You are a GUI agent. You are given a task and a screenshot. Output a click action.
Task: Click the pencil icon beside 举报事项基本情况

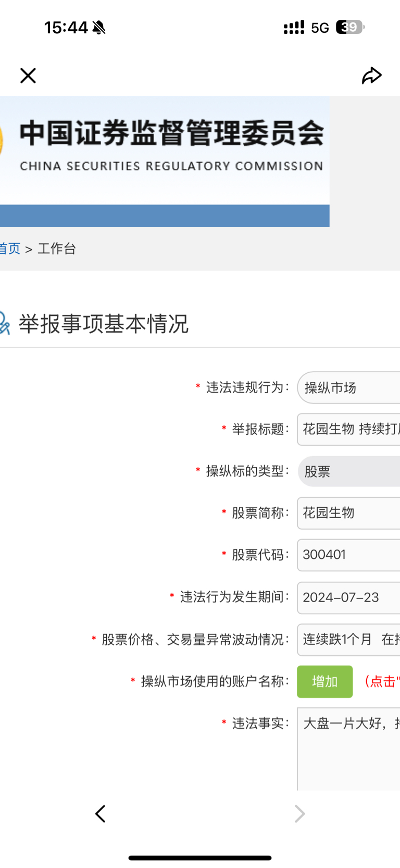5,323
